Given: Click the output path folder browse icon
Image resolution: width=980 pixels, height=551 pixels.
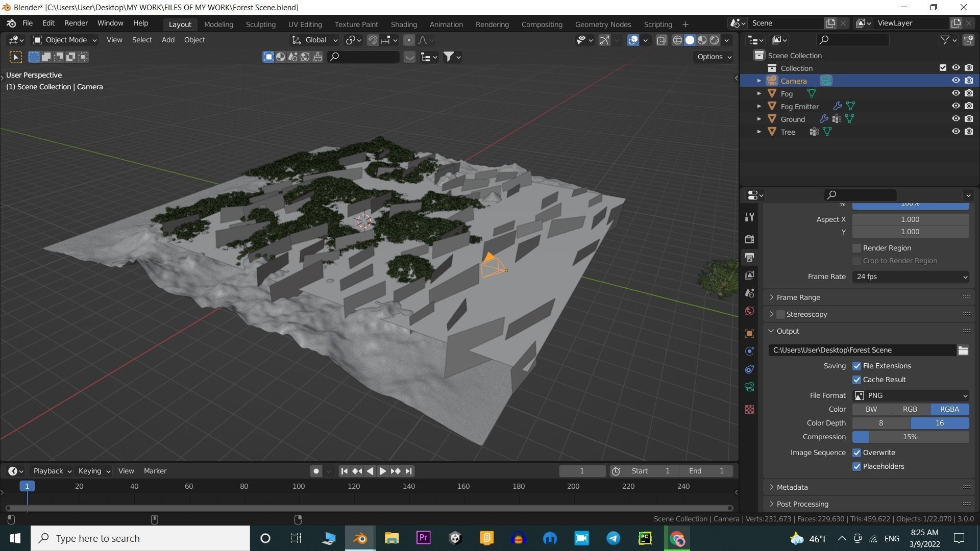Looking at the screenshot, I should click(x=963, y=350).
